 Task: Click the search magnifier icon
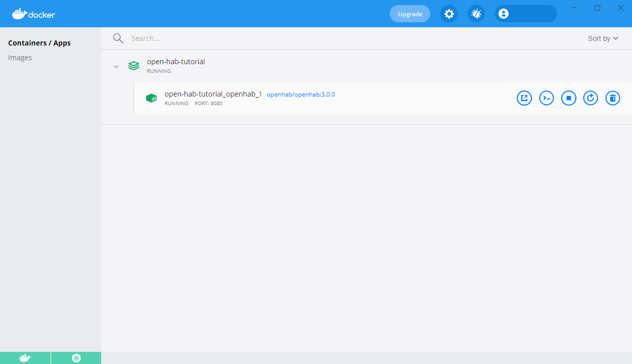click(x=118, y=38)
